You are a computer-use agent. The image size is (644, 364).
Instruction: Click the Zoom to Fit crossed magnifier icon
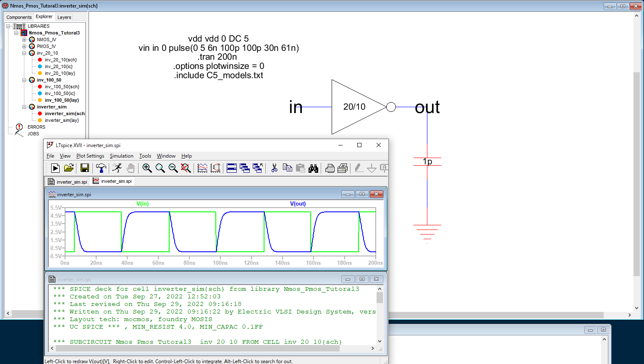(186, 168)
